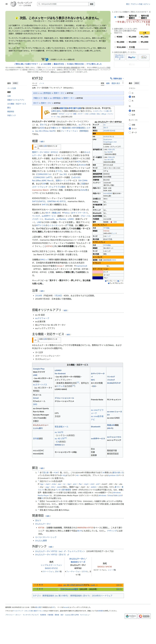This screenshot has height=644, width=156.
Task: Set text size to 大
Action: pos(130,101)
